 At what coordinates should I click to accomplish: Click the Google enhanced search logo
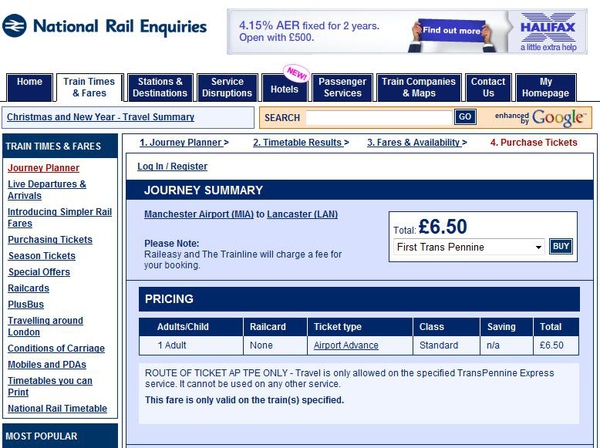(x=540, y=117)
